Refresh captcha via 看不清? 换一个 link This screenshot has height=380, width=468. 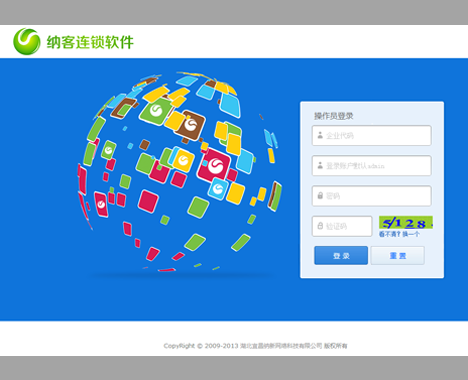[x=399, y=234]
